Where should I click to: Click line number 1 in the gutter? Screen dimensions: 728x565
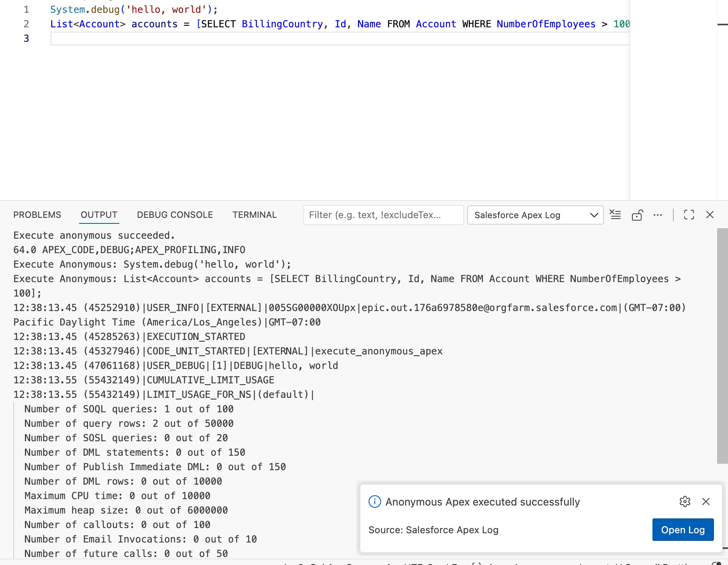click(x=27, y=10)
